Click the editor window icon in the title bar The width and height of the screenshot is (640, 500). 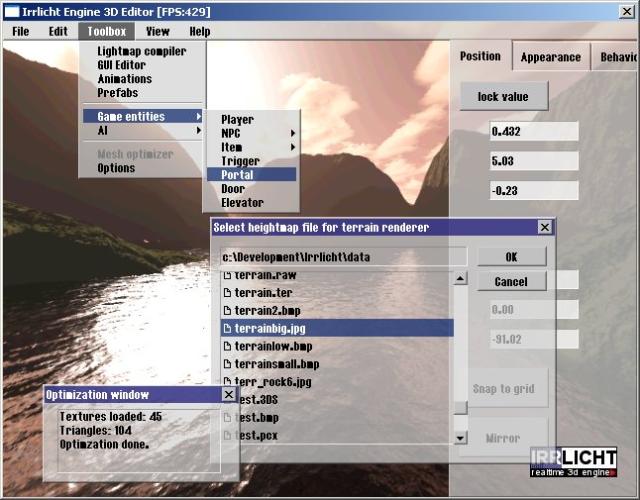click(x=12, y=12)
